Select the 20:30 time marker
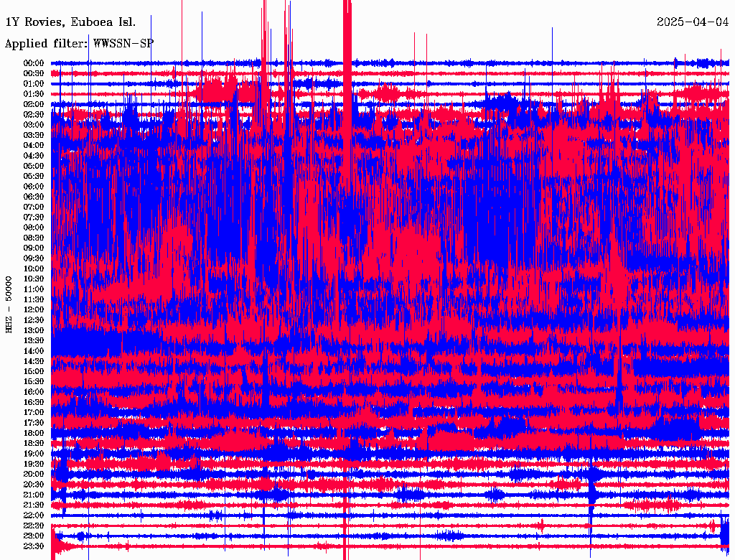Screen dimensions: 735x560 (x=34, y=485)
